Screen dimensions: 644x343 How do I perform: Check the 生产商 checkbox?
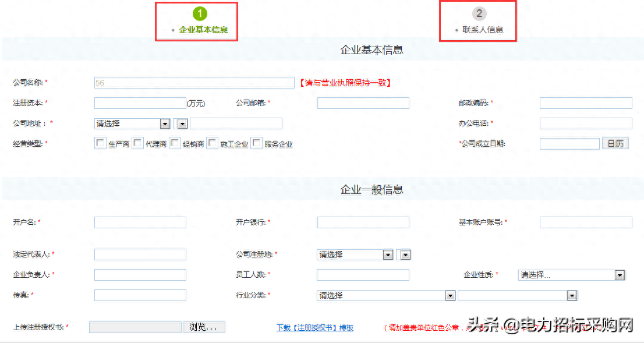[101, 143]
